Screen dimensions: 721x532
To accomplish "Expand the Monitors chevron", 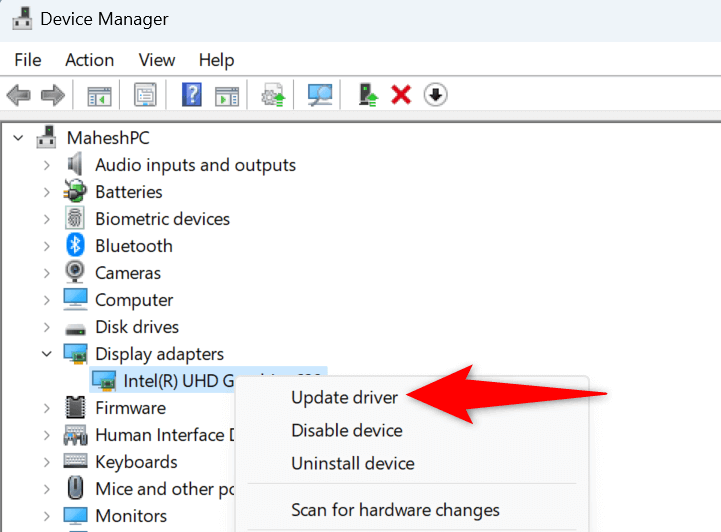I will [x=46, y=516].
